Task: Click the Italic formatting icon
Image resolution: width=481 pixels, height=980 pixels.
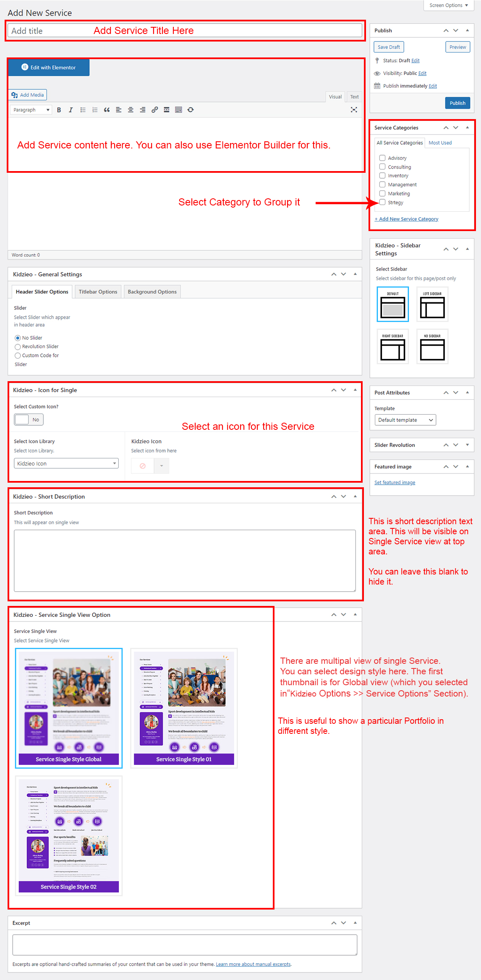Action: pyautogui.click(x=71, y=110)
